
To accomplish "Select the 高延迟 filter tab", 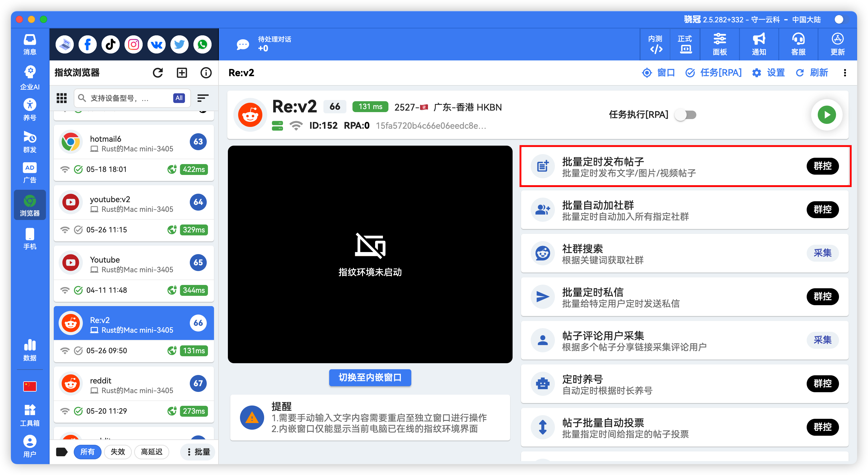I will (152, 452).
